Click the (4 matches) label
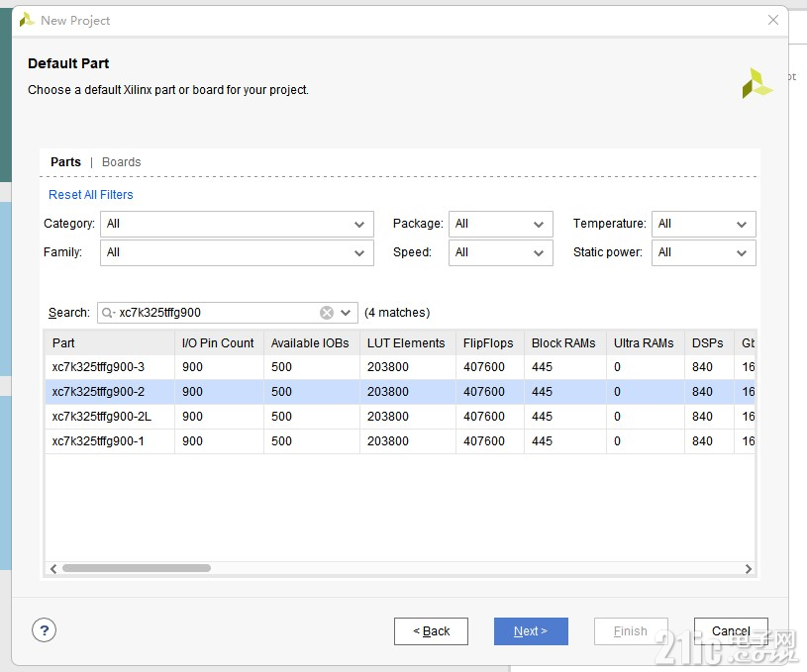This screenshot has width=807, height=672. click(x=397, y=313)
